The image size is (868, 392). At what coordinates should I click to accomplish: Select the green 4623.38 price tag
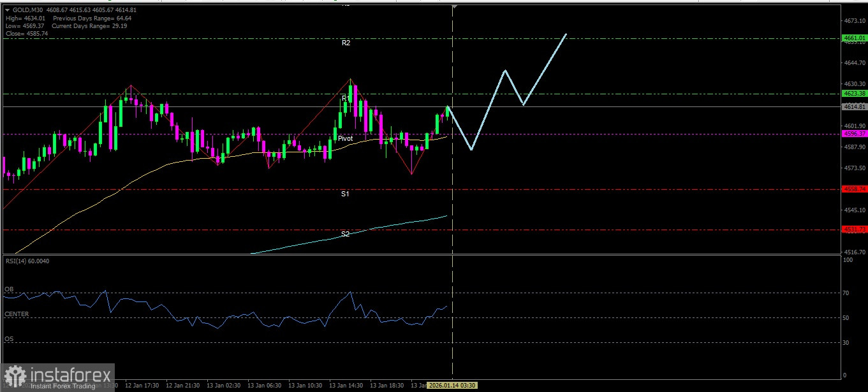pos(855,94)
